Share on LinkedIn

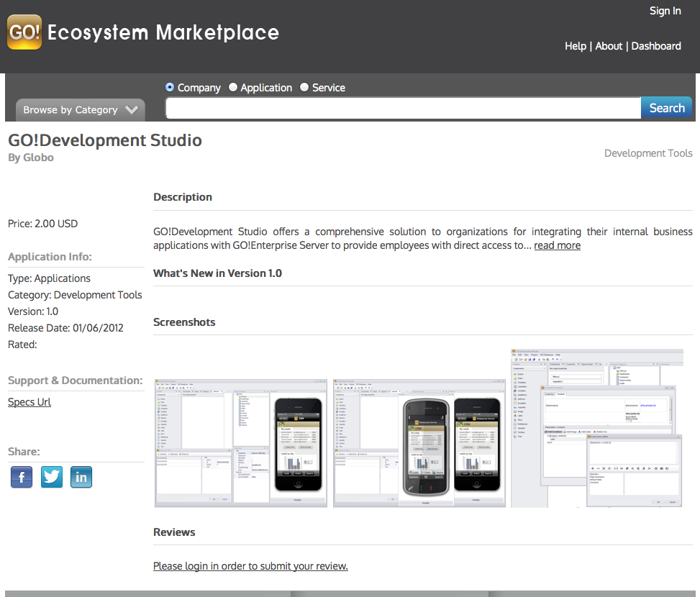tap(81, 477)
